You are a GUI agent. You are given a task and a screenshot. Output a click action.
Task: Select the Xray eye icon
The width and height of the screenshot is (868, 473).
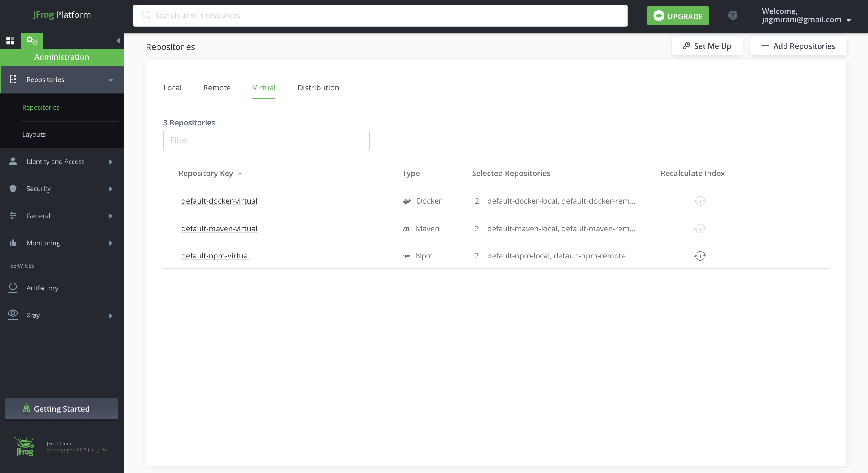point(13,315)
